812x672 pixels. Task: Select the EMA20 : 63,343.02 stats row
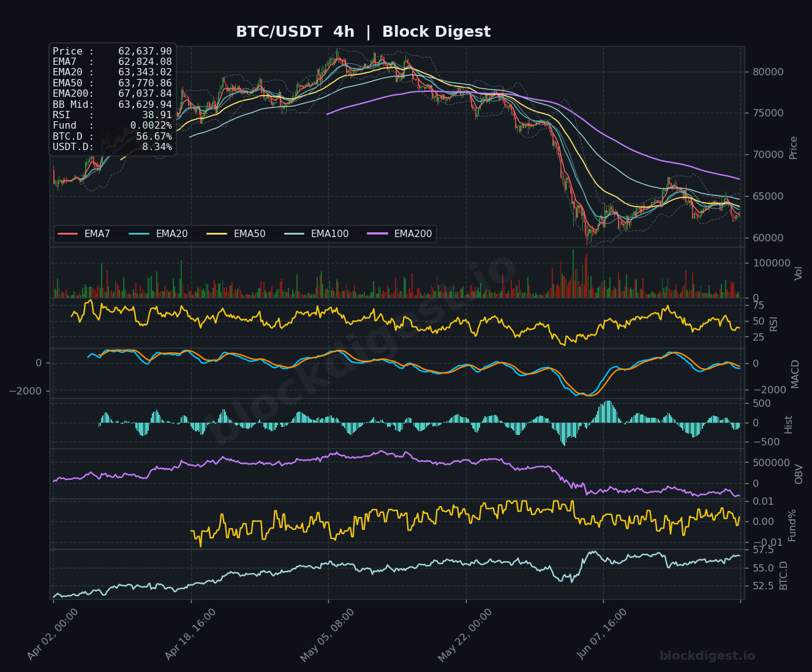[x=112, y=72]
